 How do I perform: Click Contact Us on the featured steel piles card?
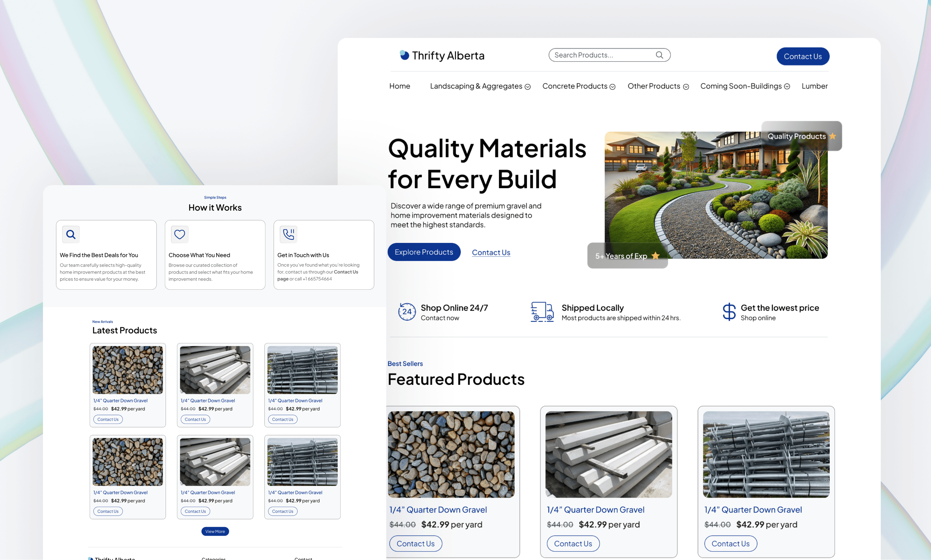point(731,544)
